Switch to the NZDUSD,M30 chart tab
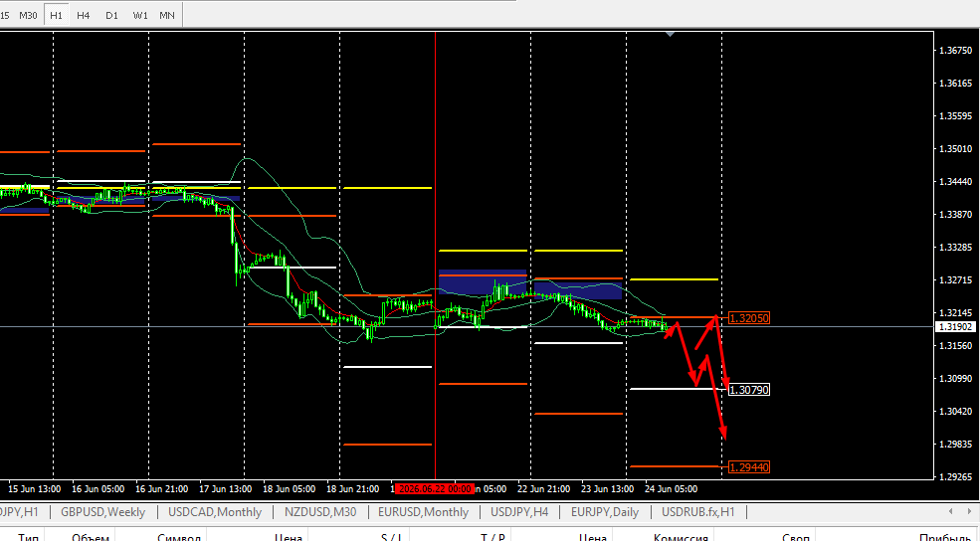This screenshot has width=980, height=541. (x=320, y=512)
